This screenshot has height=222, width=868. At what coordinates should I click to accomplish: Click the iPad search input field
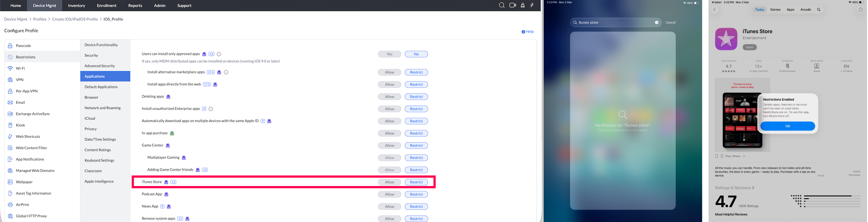615,22
